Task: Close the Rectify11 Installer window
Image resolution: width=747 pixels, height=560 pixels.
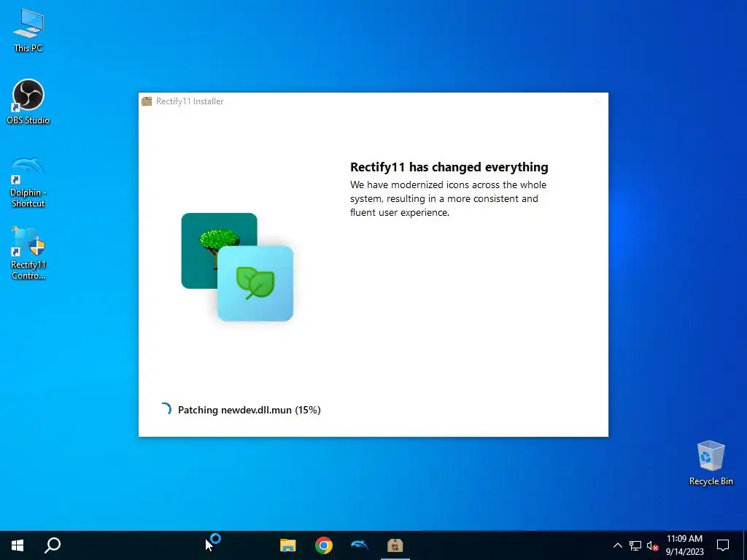Action: tap(597, 101)
